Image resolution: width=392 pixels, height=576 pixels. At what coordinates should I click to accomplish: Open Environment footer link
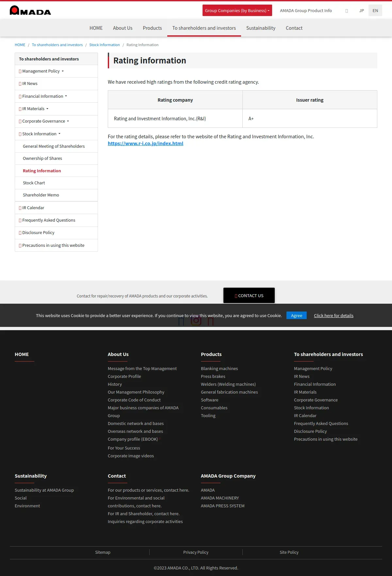[27, 506]
